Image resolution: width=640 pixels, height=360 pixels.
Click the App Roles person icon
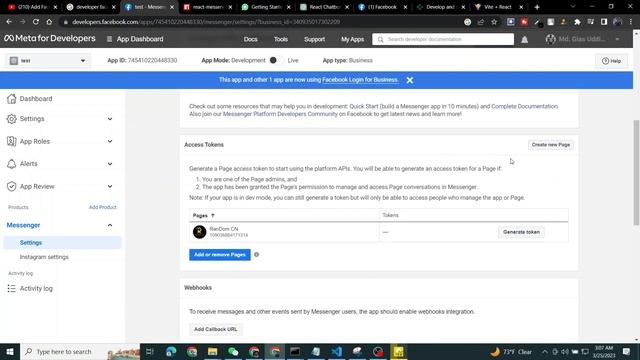tap(11, 141)
